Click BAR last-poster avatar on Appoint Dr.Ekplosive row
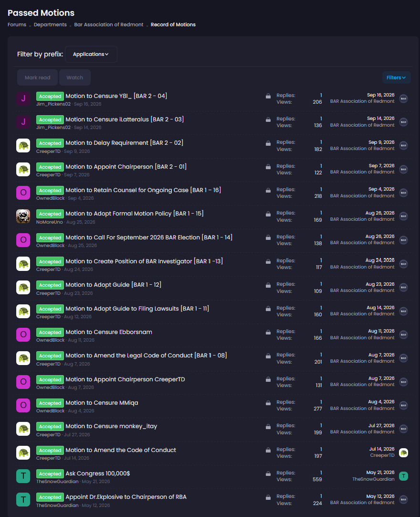Viewport: 420px width, 517px height. click(x=403, y=500)
